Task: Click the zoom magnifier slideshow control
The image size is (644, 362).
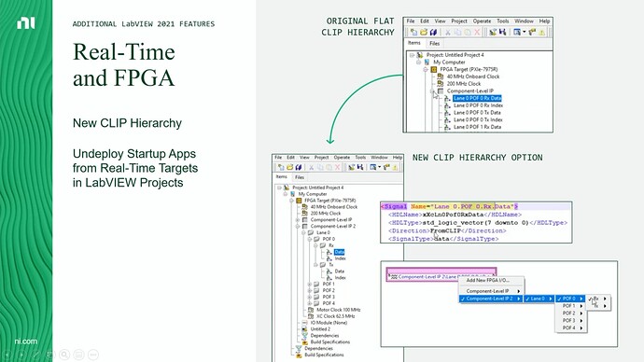Action: click(x=64, y=355)
